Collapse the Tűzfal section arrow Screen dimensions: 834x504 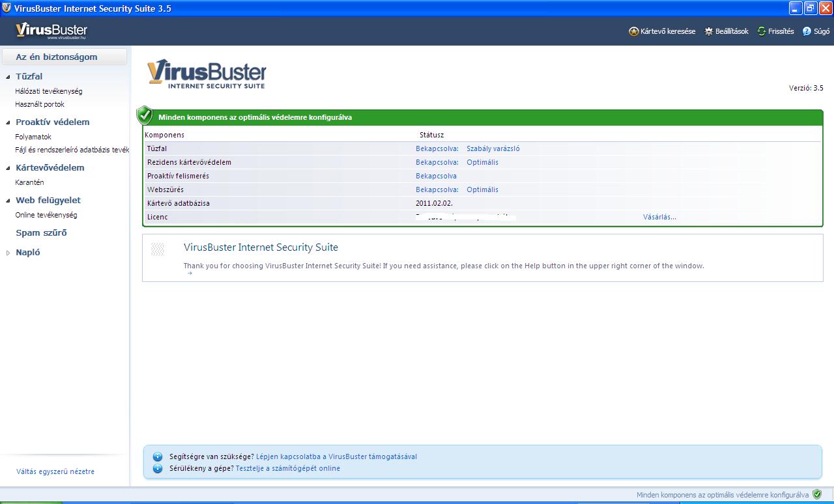coord(8,77)
